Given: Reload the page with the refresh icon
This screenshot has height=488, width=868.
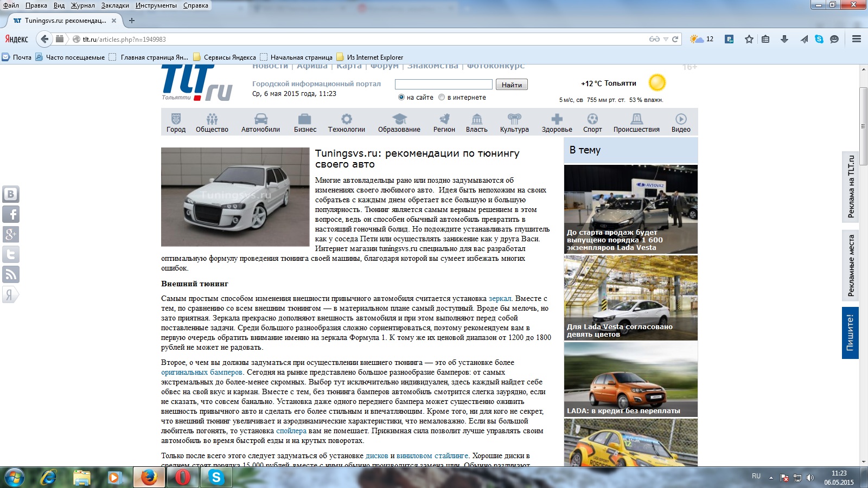Looking at the screenshot, I should tap(675, 39).
